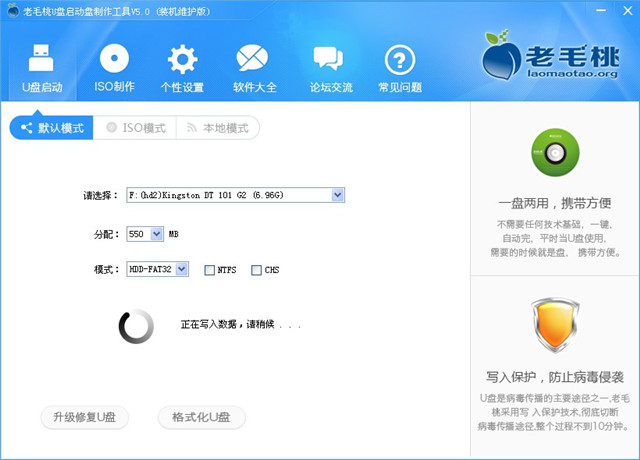Open 个性设置 gear settings
The height and width of the screenshot is (460, 640).
click(182, 67)
